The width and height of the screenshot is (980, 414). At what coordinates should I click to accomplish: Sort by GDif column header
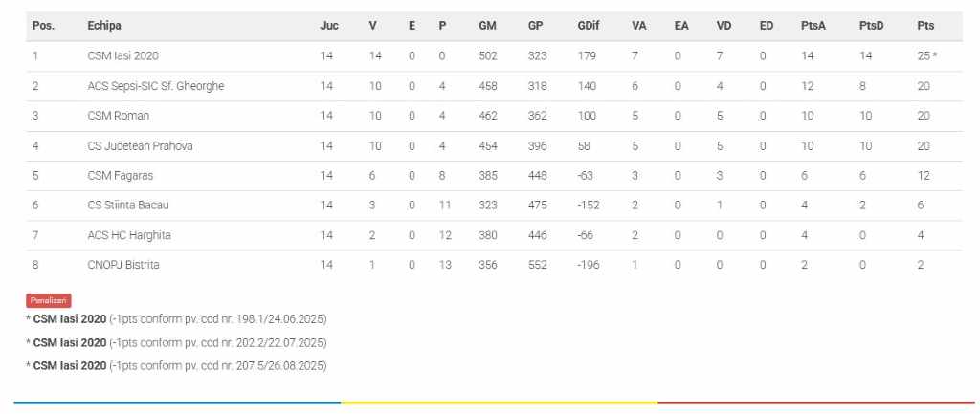coord(588,26)
